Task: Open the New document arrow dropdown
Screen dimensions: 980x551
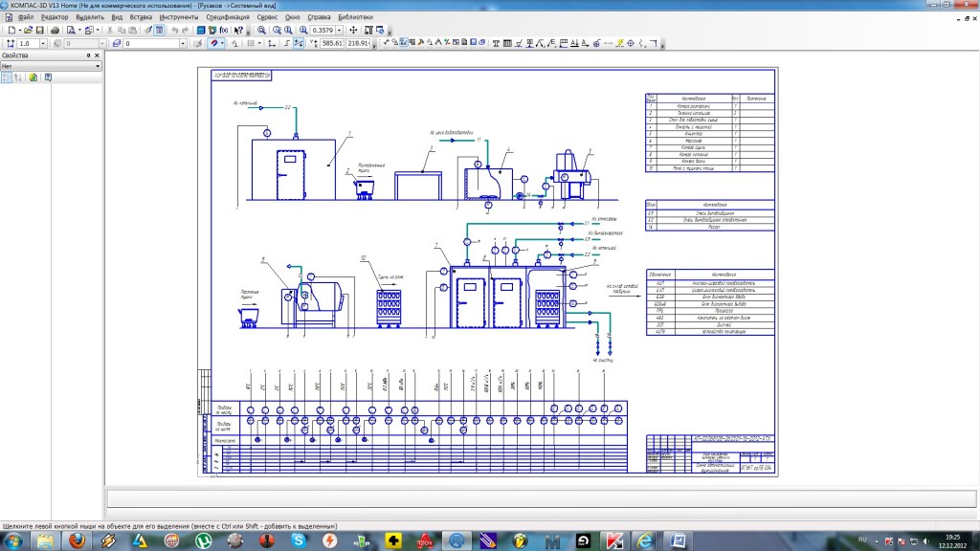Action: (19, 30)
